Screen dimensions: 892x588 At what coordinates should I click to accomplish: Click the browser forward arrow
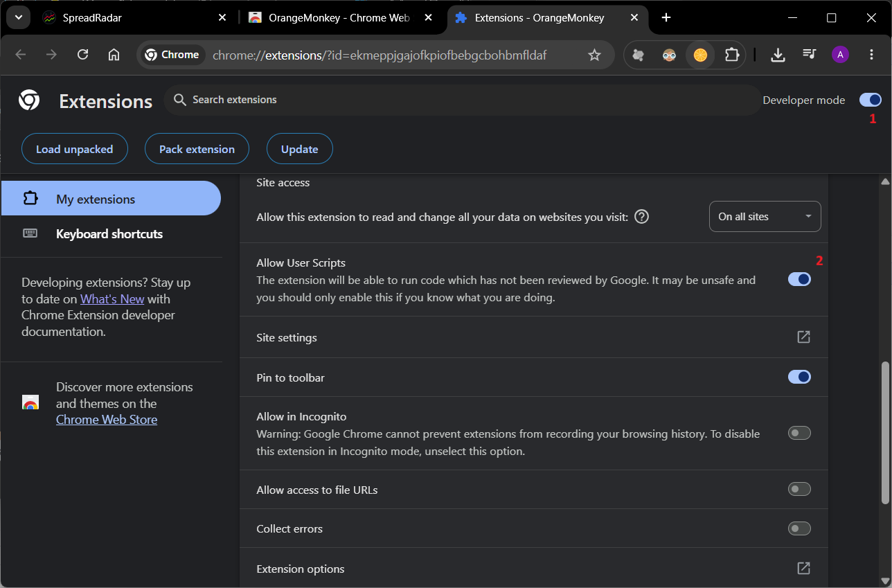[x=51, y=55]
